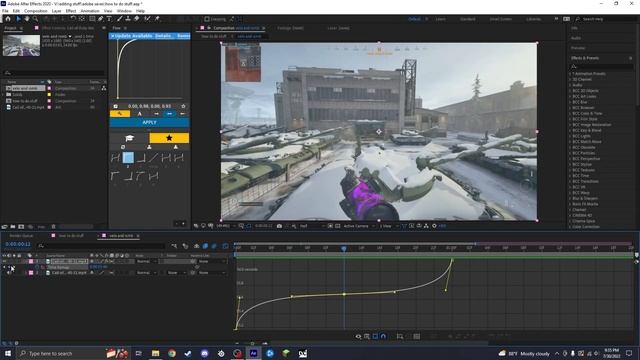Screen dimensions: 640x360
Task: Open layer 2 parent None dropdown
Action: pyautogui.click(x=212, y=272)
